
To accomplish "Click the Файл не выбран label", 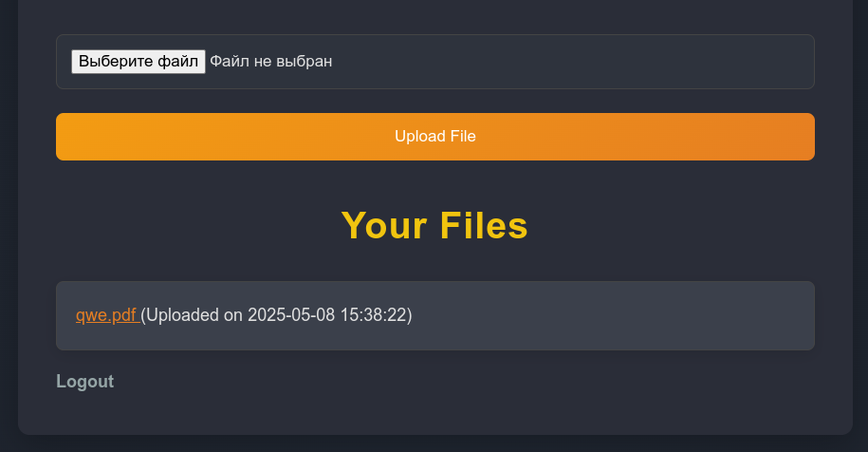I will click(x=270, y=62).
